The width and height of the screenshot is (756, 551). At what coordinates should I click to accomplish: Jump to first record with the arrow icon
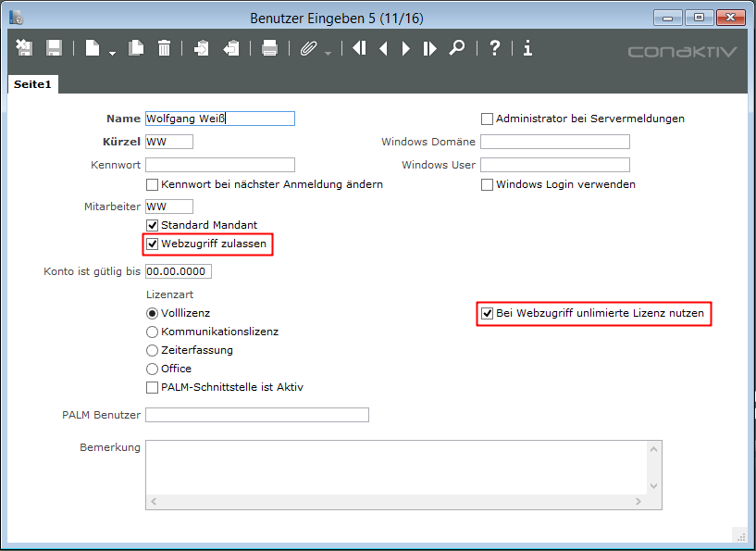pos(359,48)
